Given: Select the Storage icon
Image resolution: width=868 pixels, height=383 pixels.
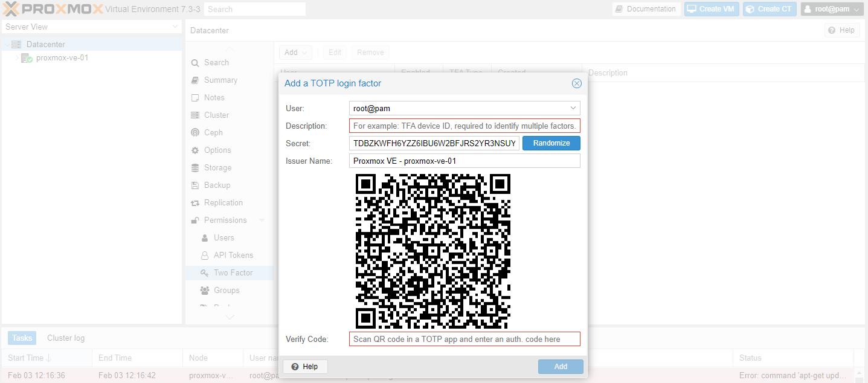Looking at the screenshot, I should (x=195, y=167).
